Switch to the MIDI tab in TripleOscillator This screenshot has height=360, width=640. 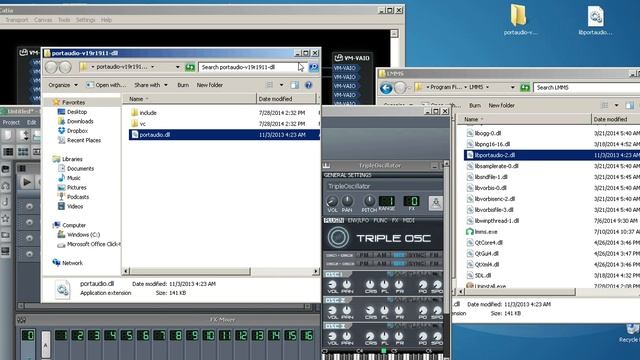[408, 220]
